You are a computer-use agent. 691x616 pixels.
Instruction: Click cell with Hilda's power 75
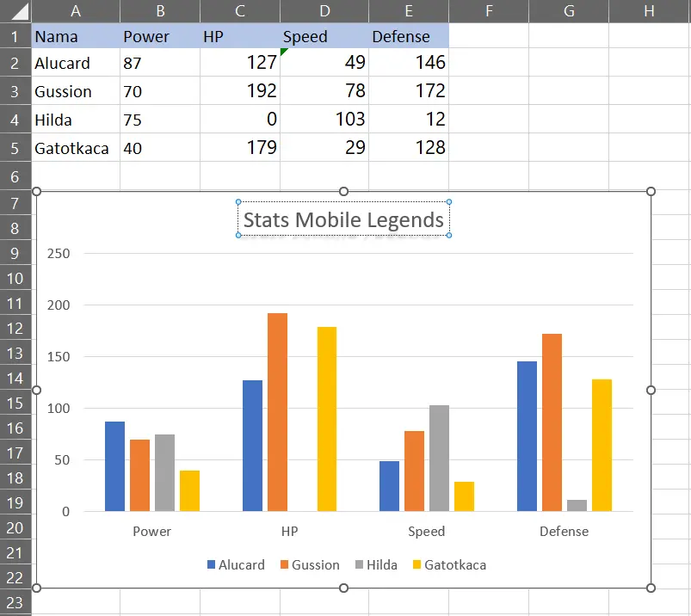click(x=160, y=120)
